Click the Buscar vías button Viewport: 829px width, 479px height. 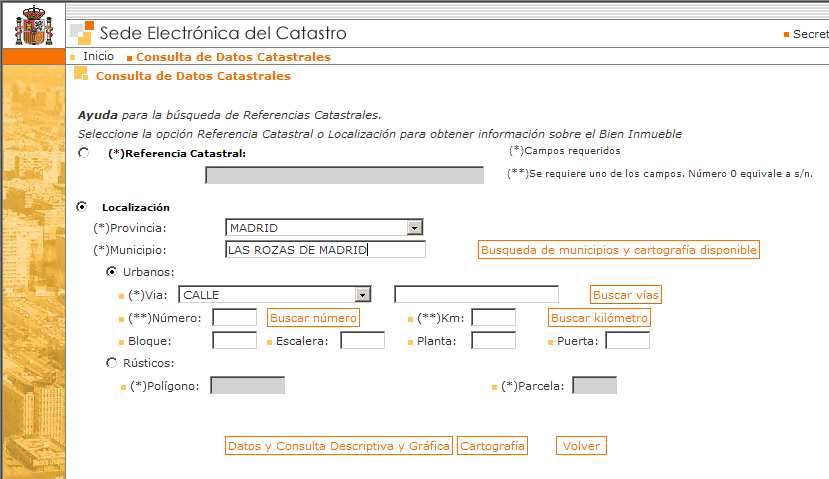(x=625, y=294)
